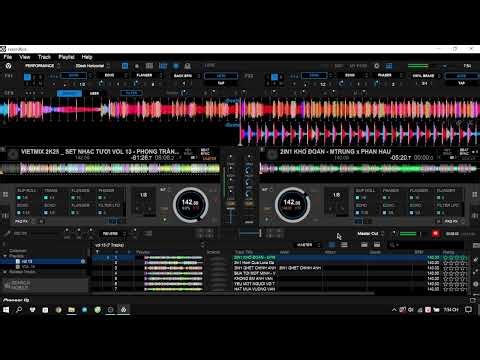Open the Help menu
Screen dimensions: 480x360
point(87,57)
